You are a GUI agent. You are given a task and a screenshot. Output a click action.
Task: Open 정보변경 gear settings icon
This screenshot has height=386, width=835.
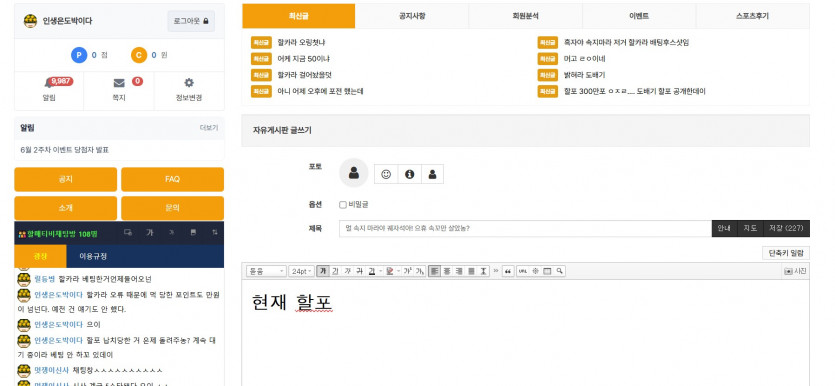coord(189,83)
